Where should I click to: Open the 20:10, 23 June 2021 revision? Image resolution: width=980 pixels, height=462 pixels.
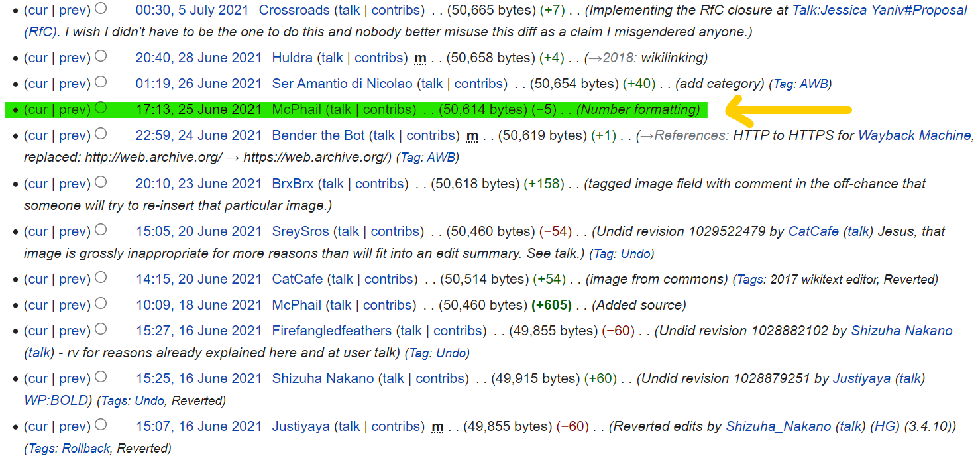coord(199,184)
